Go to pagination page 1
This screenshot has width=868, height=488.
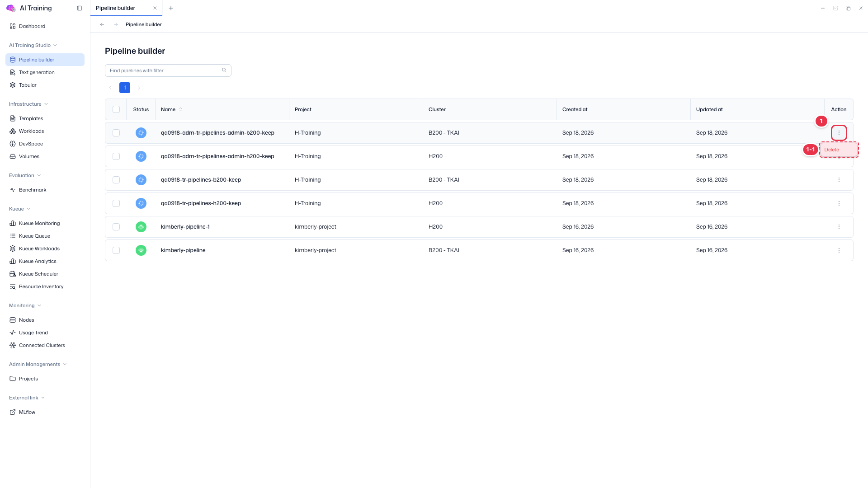(125, 88)
